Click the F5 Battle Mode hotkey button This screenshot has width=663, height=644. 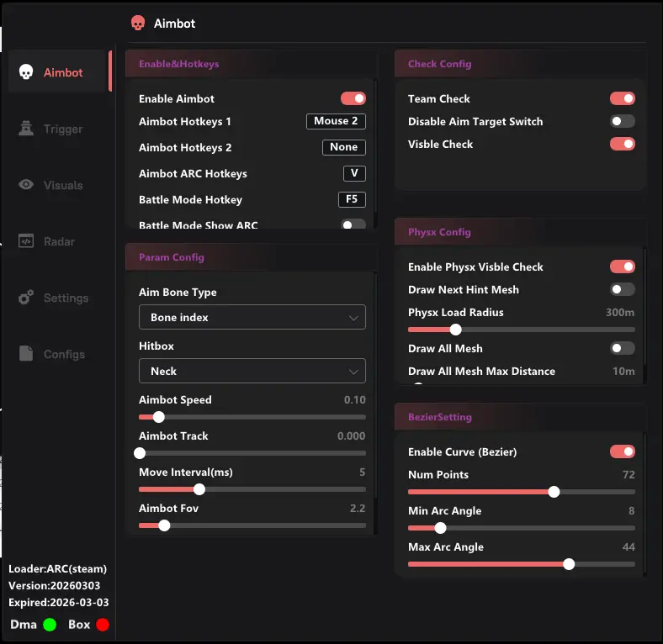(x=351, y=199)
